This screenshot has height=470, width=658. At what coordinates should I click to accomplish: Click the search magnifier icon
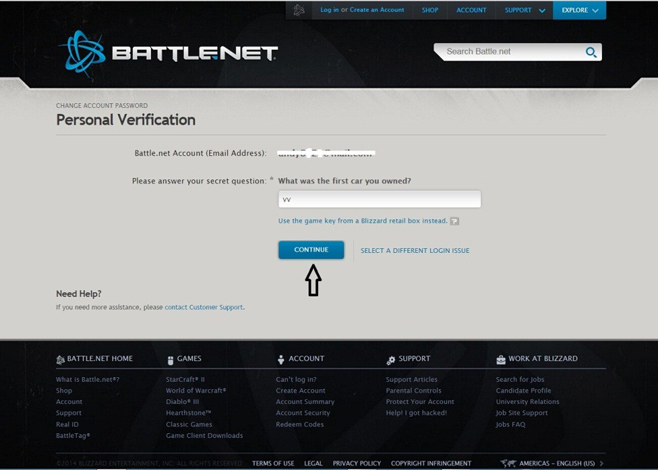tap(591, 52)
